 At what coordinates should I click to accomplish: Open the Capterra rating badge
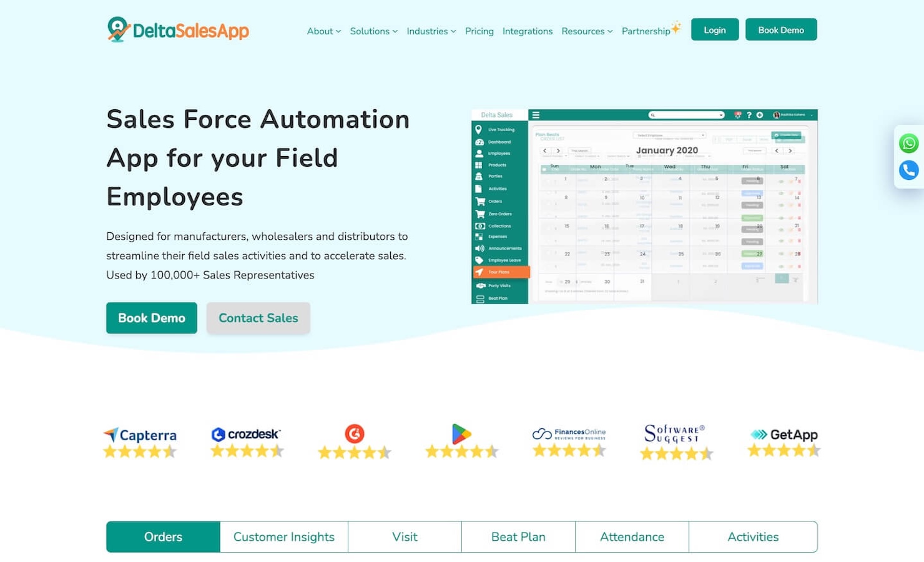[x=140, y=442]
